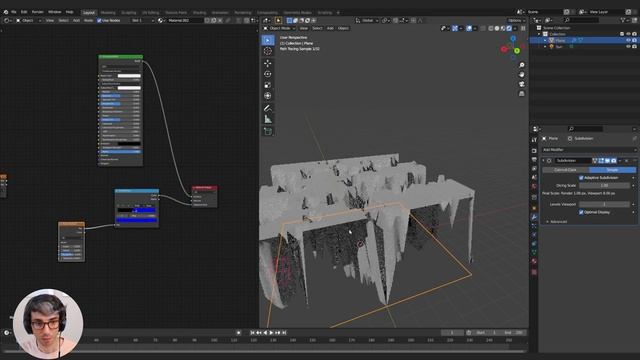640x360 pixels.
Task: Open the Global transform orientation dropdown
Action: point(367,20)
